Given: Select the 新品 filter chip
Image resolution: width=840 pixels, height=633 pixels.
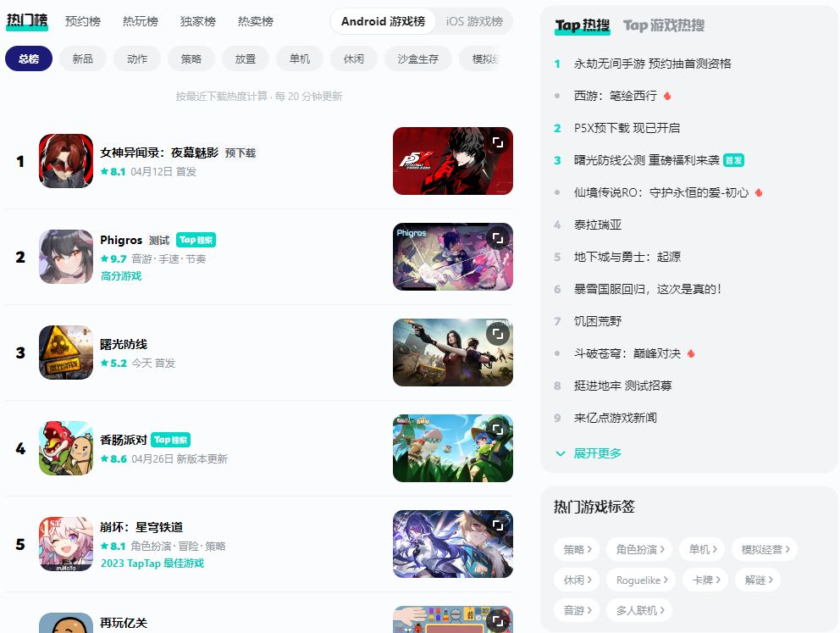Looking at the screenshot, I should pyautogui.click(x=83, y=59).
